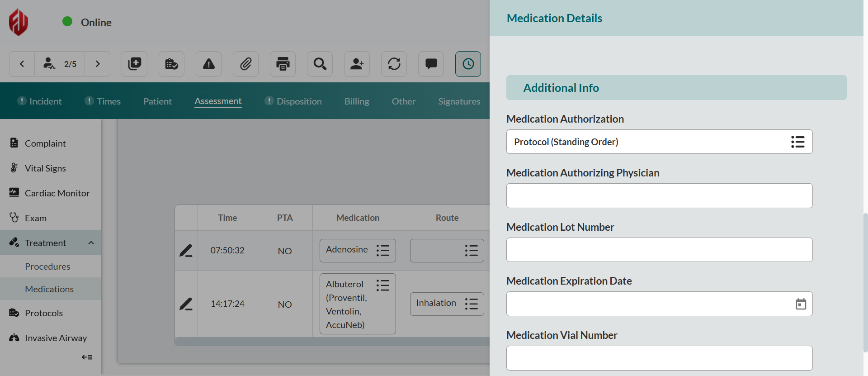Edit the Adenosine medication row
Viewport: 868px width, 376px height.
pos(186,251)
